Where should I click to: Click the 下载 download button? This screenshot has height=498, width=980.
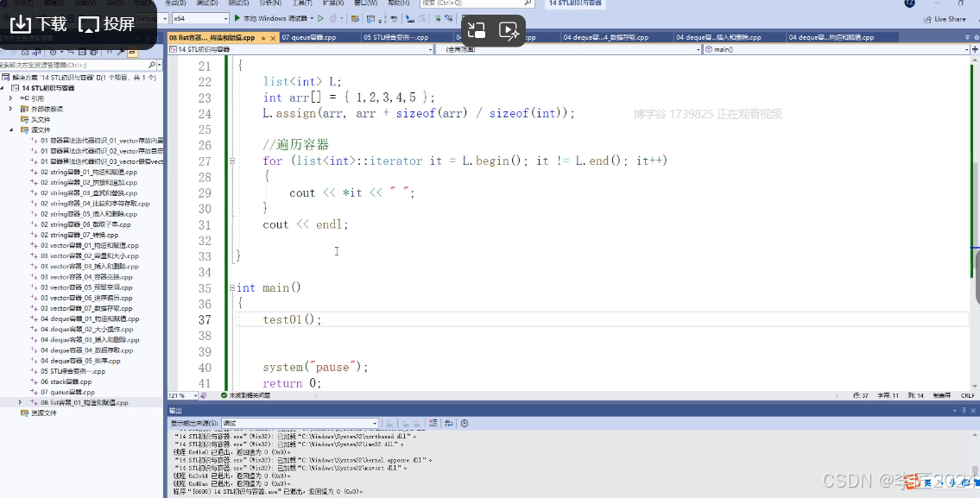pyautogui.click(x=39, y=24)
